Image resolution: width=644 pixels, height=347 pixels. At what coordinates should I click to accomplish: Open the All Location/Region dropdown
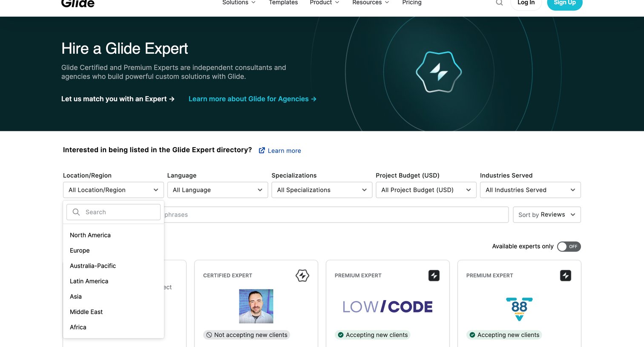113,190
